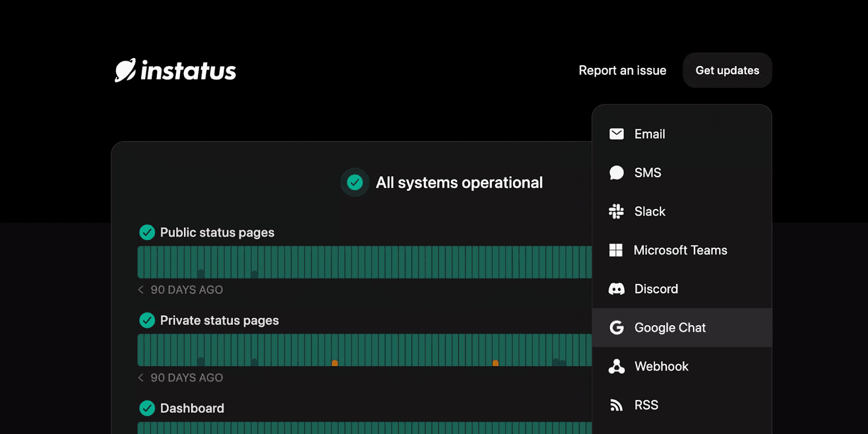This screenshot has height=434, width=868.
Task: Click the Webhook icon
Action: pyautogui.click(x=616, y=367)
